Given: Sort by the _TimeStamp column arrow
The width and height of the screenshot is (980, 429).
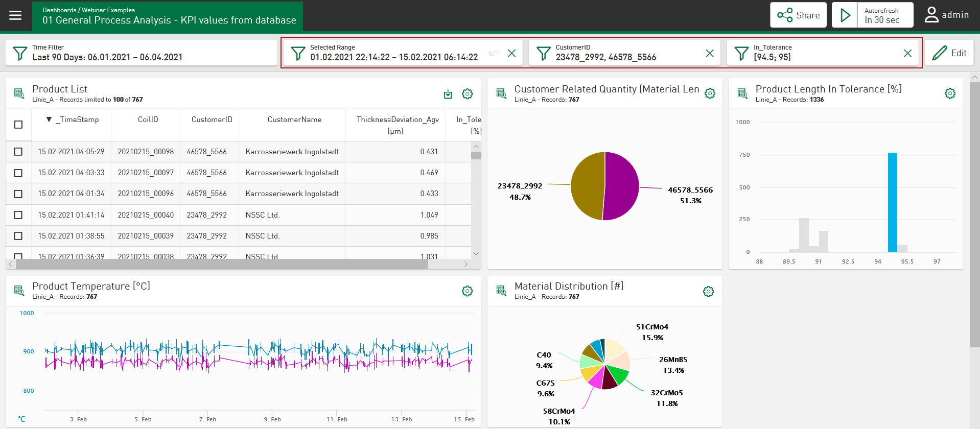Looking at the screenshot, I should coord(49,120).
